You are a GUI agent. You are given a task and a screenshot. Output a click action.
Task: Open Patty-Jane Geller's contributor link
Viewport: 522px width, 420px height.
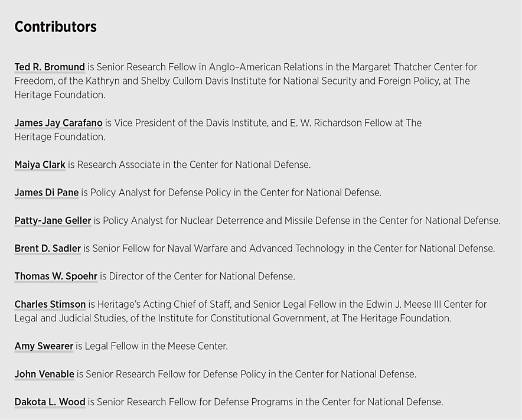tap(53, 221)
